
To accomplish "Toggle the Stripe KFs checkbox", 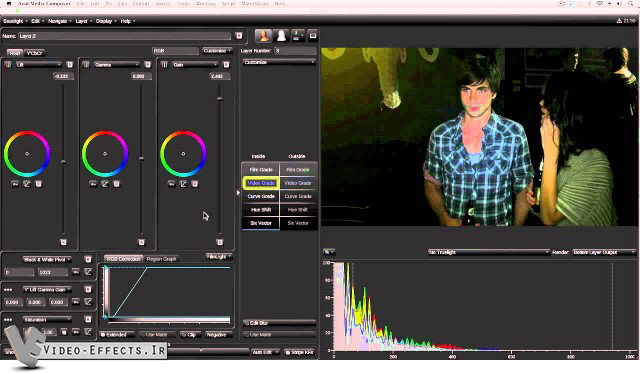I will [300, 352].
